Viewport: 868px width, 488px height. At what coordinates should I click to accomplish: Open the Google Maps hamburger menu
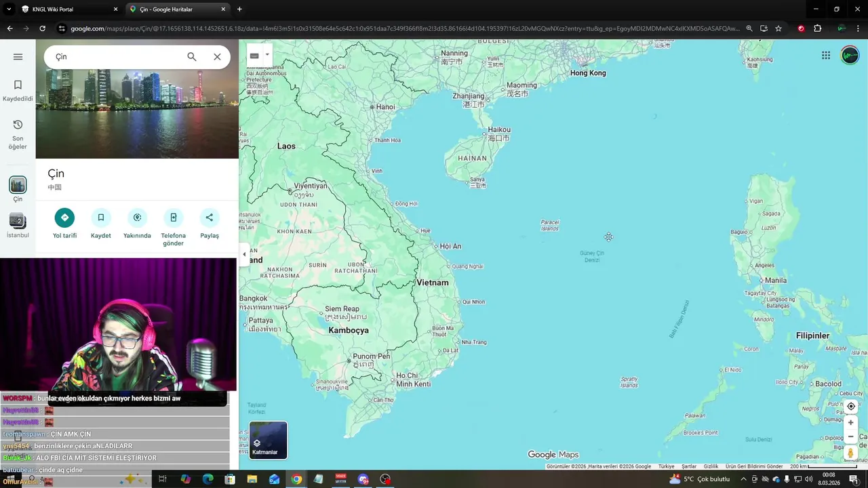(x=18, y=57)
